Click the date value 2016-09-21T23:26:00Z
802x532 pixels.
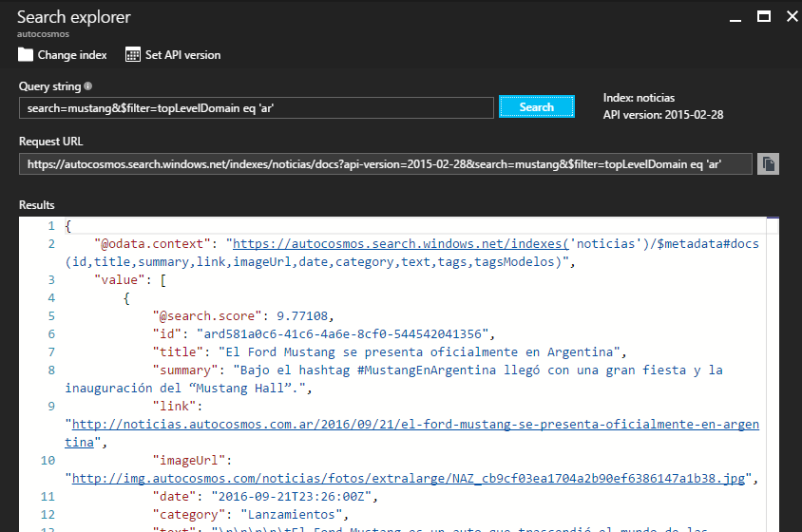pyautogui.click(x=291, y=496)
